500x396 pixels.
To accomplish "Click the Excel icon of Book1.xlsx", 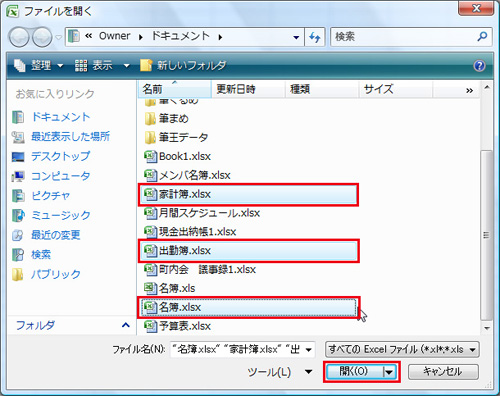I will click(x=150, y=156).
